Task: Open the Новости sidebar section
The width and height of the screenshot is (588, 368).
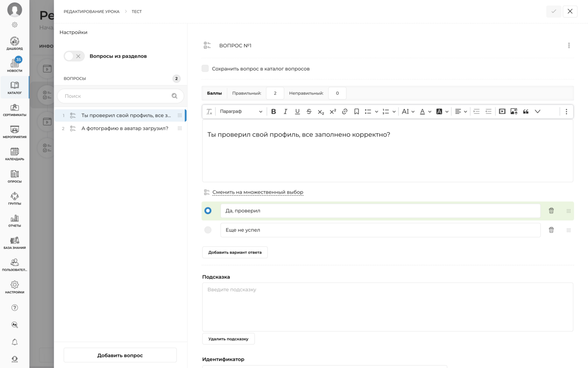Action: click(14, 65)
